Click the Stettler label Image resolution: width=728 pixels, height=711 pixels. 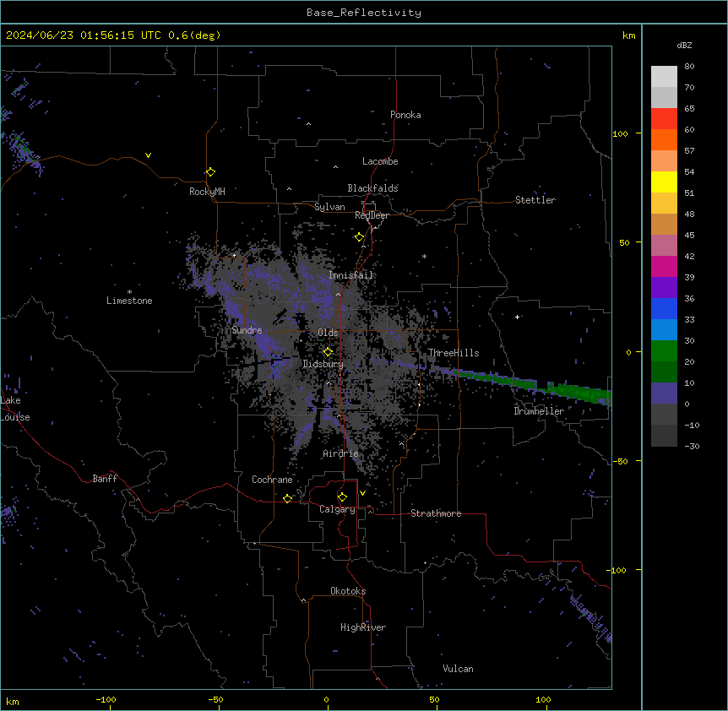535,200
